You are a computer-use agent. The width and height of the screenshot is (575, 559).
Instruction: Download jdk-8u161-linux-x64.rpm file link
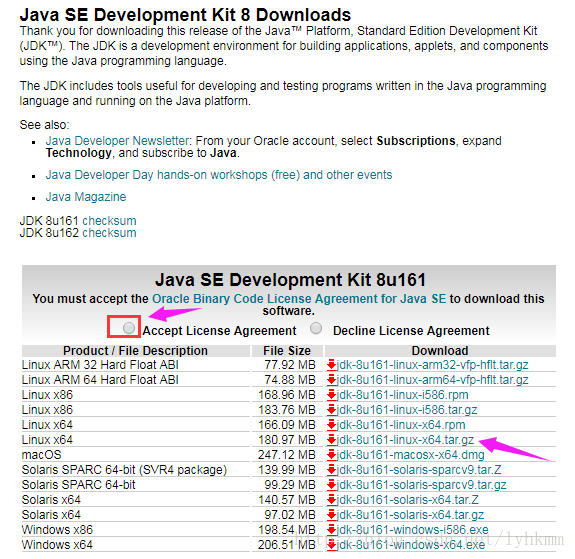pyautogui.click(x=401, y=425)
